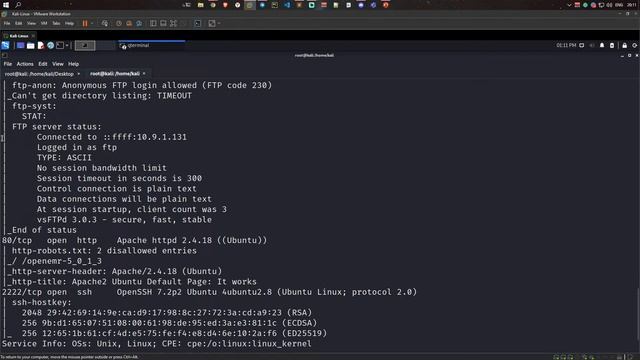Switch to the root@kali /home/kali terminal tab
Viewport: 640px width, 360px height.
pyautogui.click(x=118, y=74)
